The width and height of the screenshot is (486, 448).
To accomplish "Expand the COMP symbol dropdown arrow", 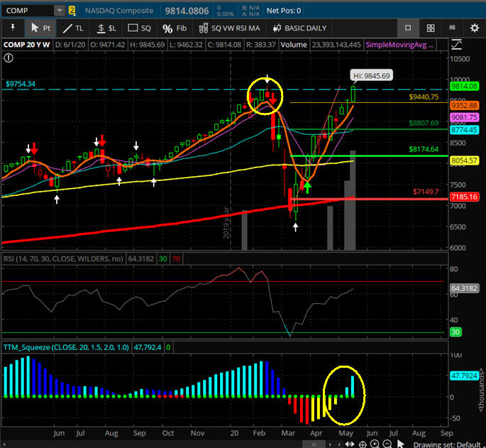I will [x=59, y=11].
